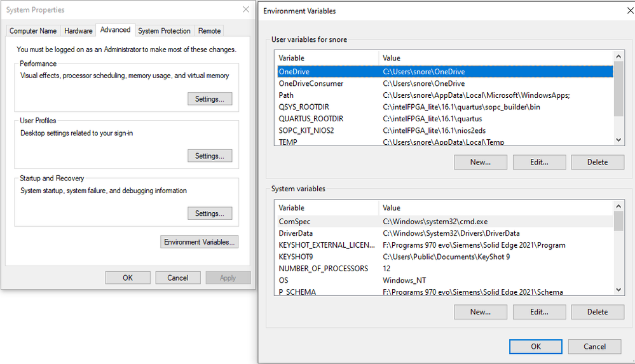
Task: Confirm Environment Variables with OK
Action: point(535,346)
